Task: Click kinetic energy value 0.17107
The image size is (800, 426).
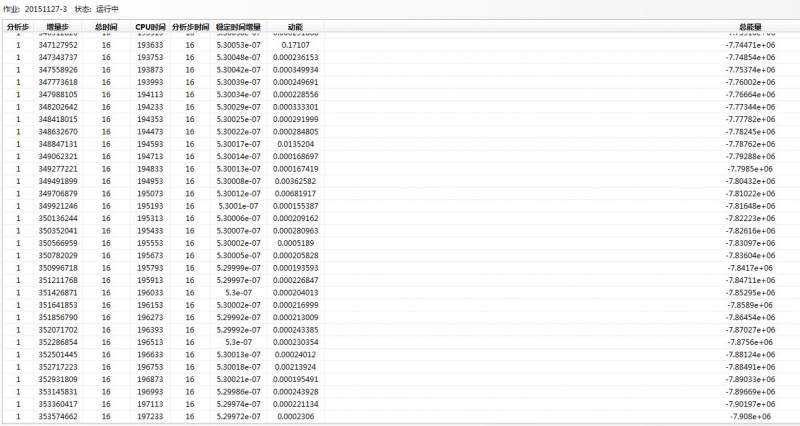Action: tap(295, 45)
